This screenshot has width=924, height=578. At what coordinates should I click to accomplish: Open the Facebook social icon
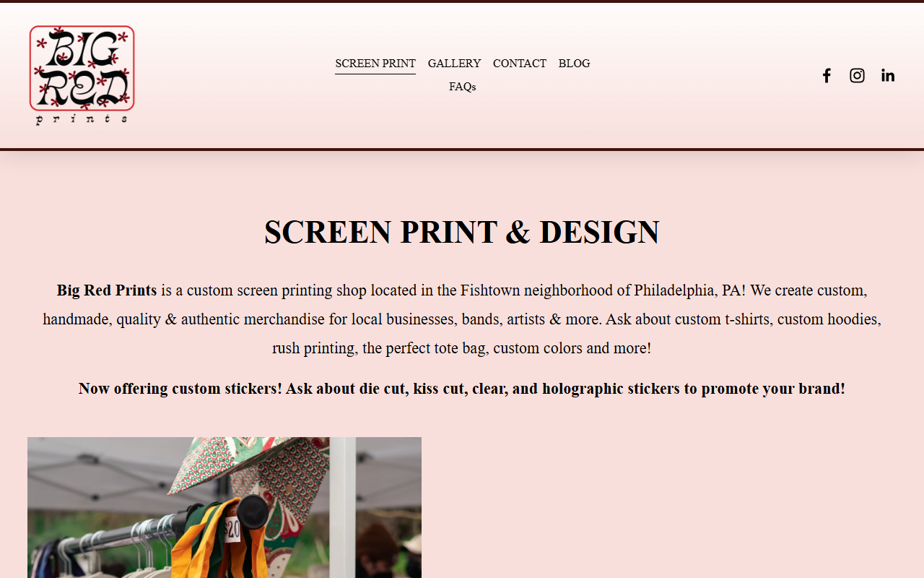click(827, 75)
